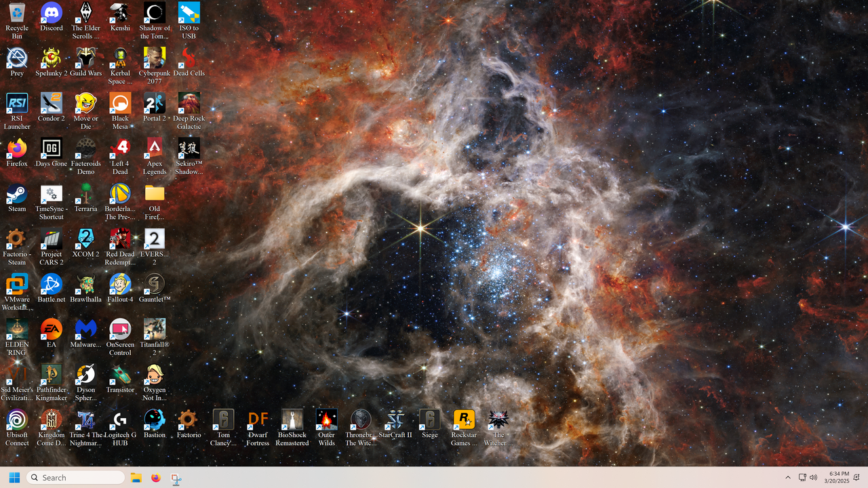Viewport: 868px width, 488px height.
Task: Select the Dwarf Fortress desktop icon
Action: tap(258, 420)
